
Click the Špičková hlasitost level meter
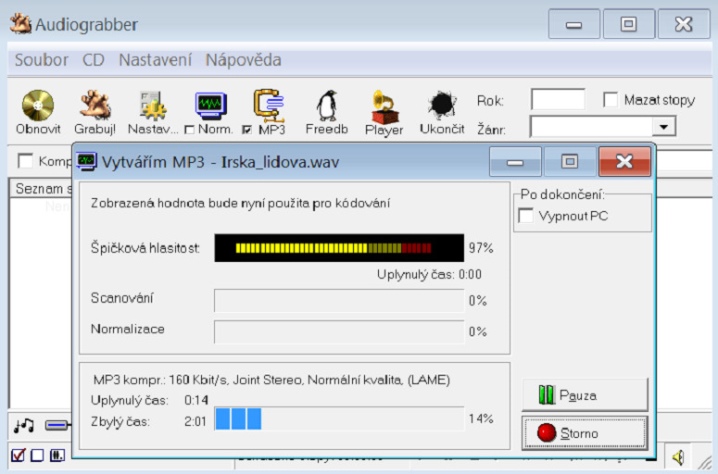(339, 248)
